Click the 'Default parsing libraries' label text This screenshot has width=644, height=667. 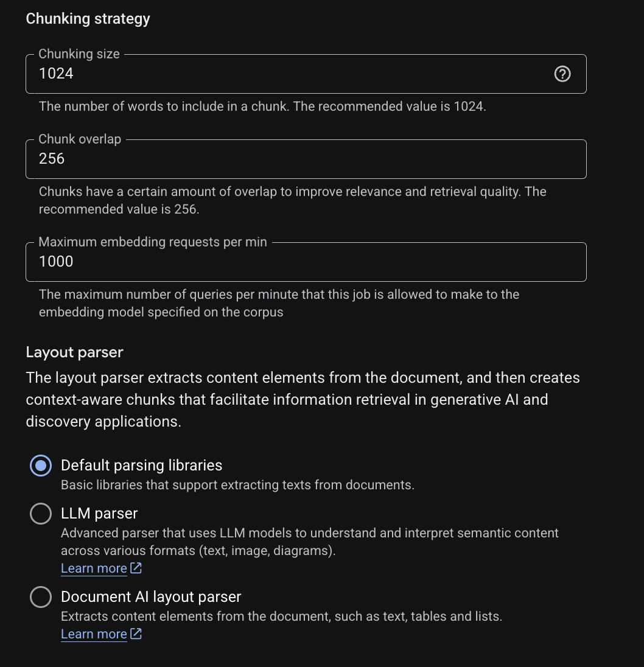coord(142,466)
